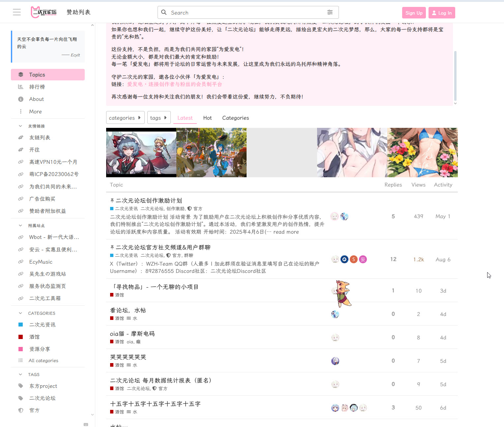504x427 pixels.
Task: Click the keyboard shortcuts icon at sidebar bottom
Action: [86, 424]
